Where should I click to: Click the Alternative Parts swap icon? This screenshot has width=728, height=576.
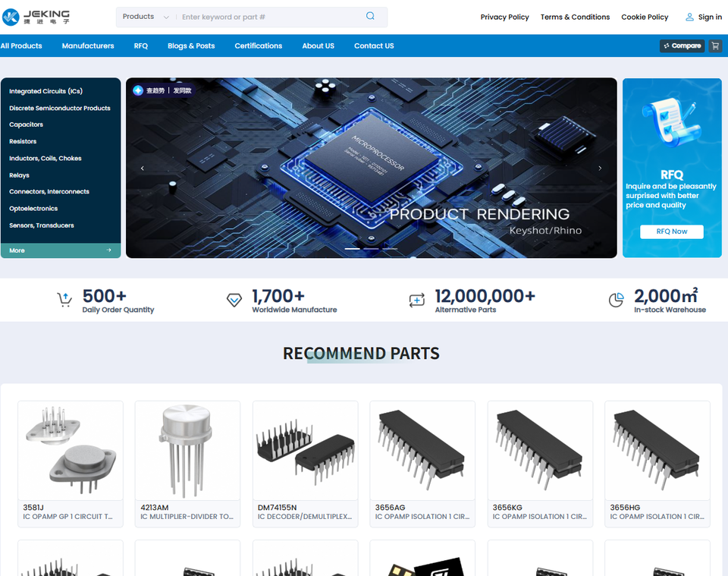click(417, 300)
